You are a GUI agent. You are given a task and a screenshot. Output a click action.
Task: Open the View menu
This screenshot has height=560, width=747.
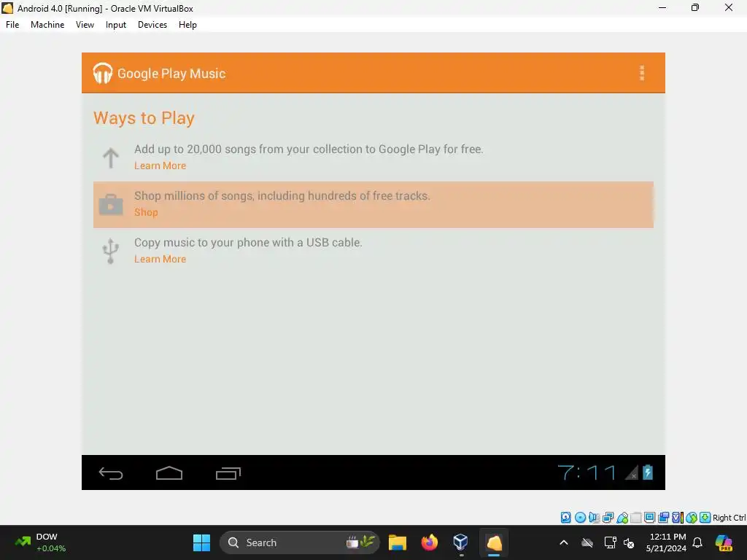click(85, 25)
